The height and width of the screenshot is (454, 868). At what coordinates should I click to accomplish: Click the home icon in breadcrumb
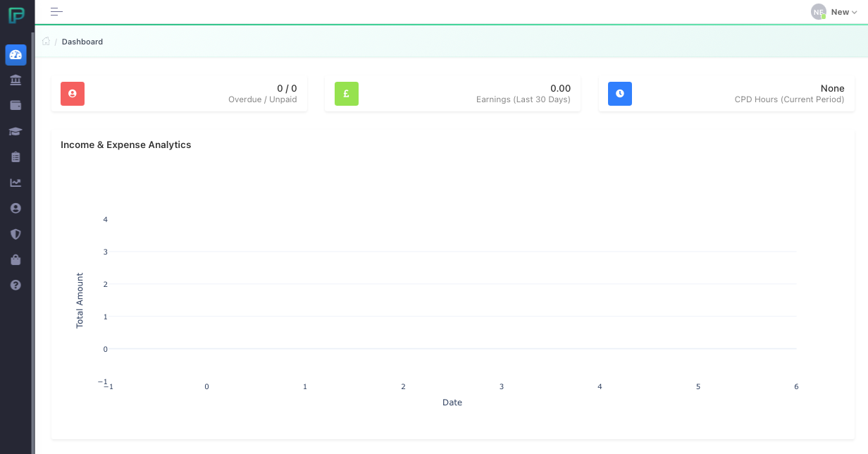coord(46,42)
